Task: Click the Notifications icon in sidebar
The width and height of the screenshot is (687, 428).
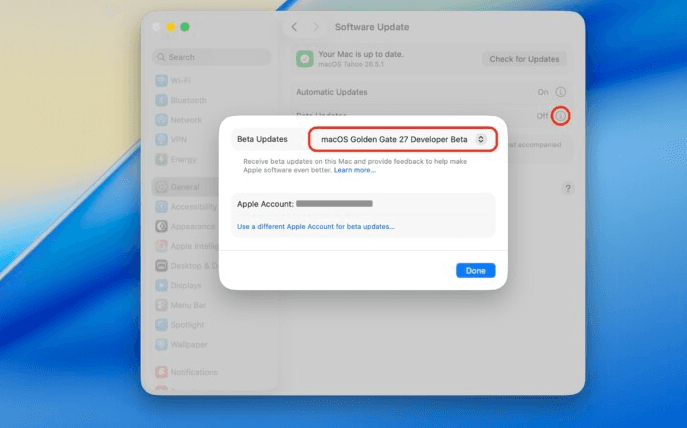Action: [161, 372]
